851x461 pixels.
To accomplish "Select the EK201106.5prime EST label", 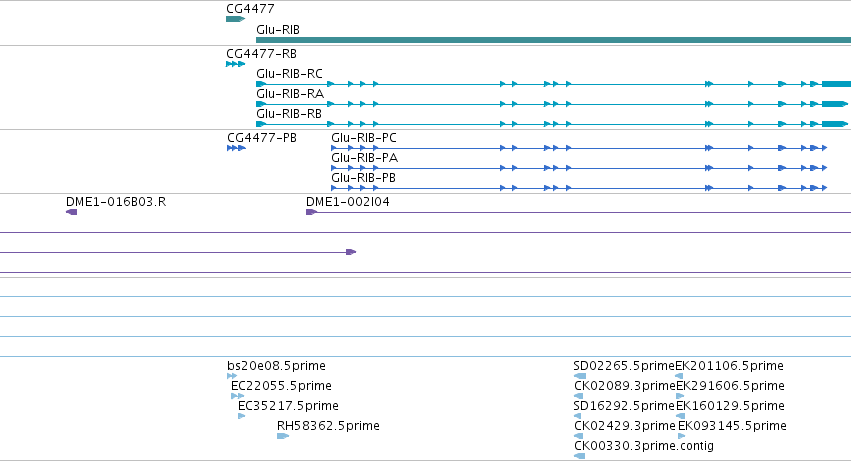I will [x=730, y=366].
